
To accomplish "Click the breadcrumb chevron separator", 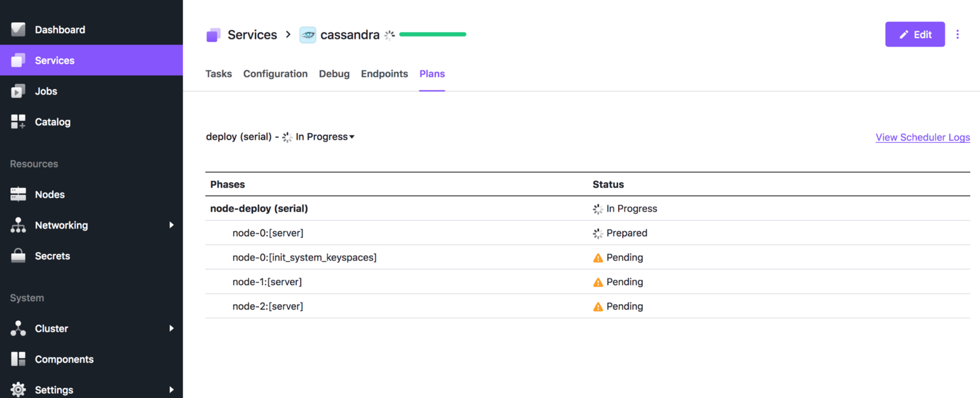I will tap(288, 35).
